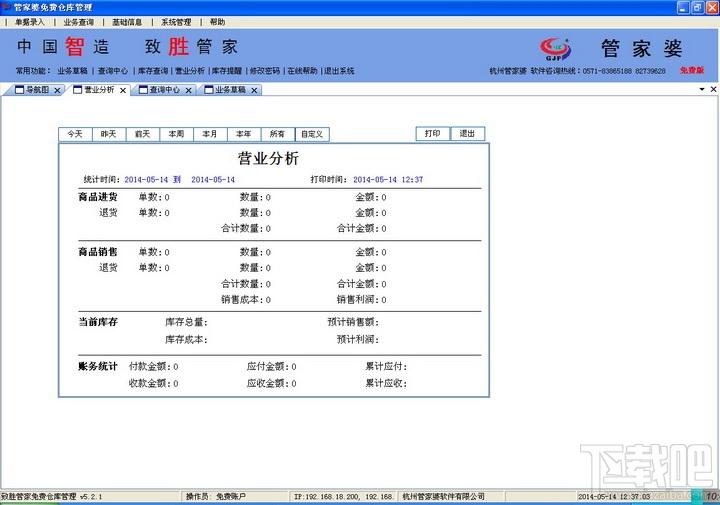Click the 退出 button
The image size is (720, 505).
point(467,134)
